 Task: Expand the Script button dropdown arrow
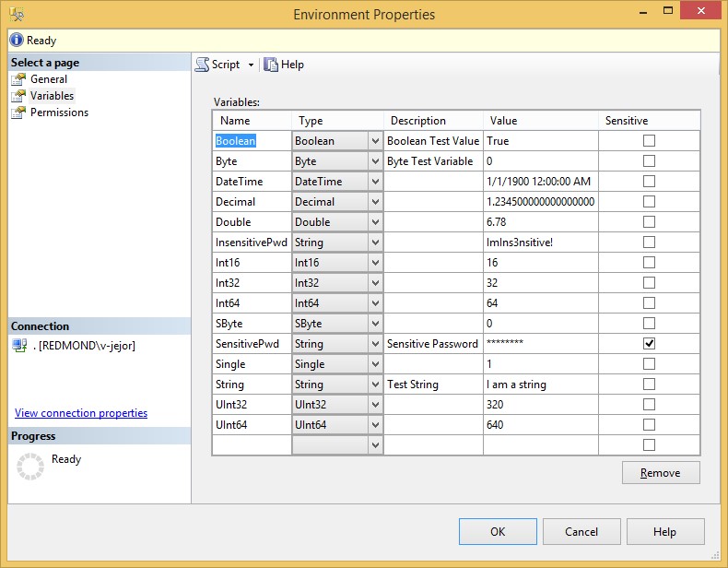point(251,65)
